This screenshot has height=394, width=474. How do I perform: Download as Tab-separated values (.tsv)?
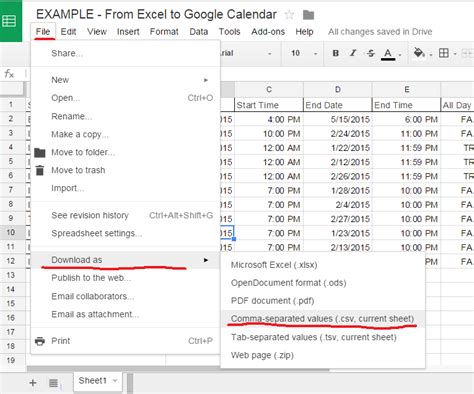[x=323, y=337]
